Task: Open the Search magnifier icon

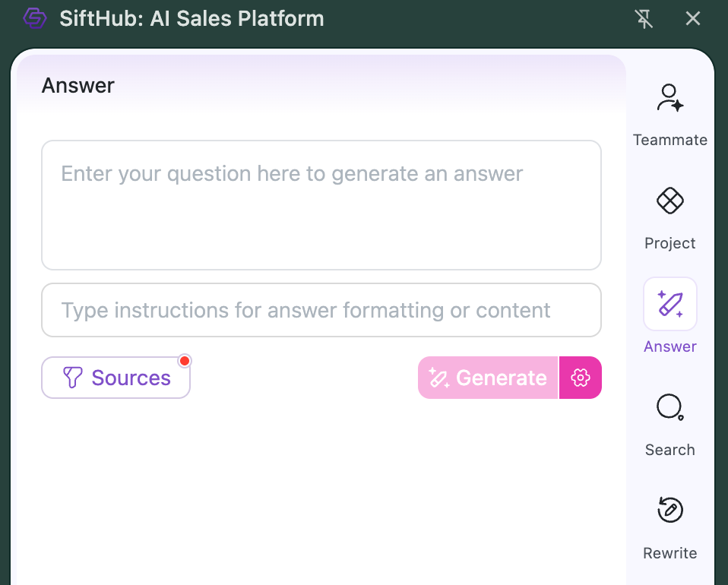Action: click(669, 408)
